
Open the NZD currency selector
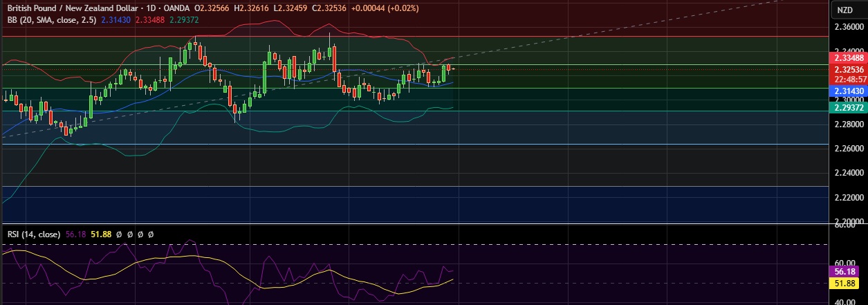pos(845,10)
